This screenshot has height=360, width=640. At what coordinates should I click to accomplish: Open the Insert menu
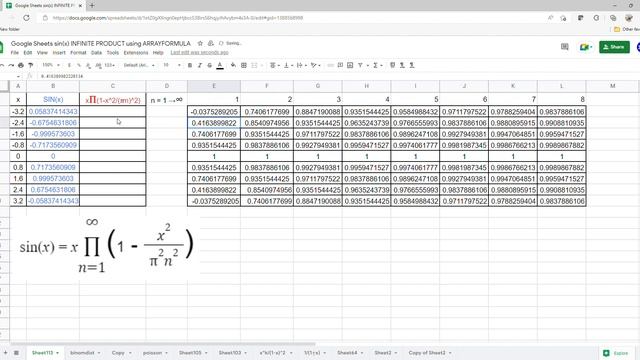[x=59, y=53]
